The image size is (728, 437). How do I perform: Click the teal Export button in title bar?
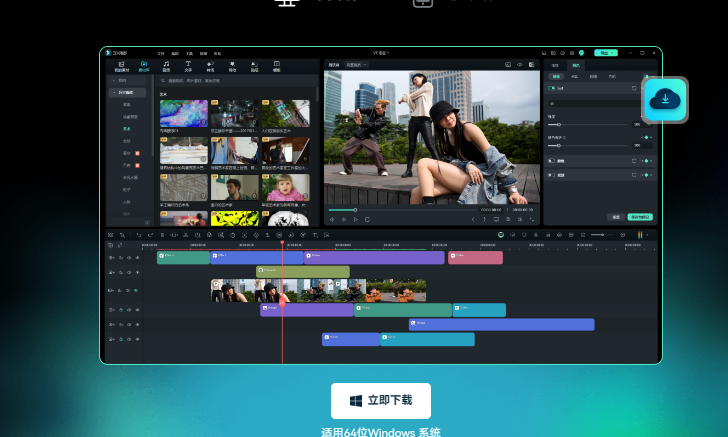pos(605,53)
